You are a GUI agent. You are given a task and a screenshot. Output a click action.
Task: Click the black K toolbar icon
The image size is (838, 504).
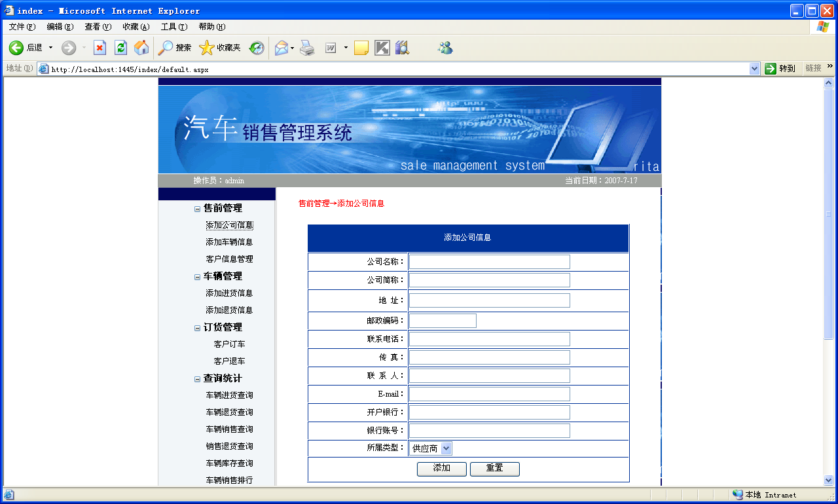tap(382, 48)
